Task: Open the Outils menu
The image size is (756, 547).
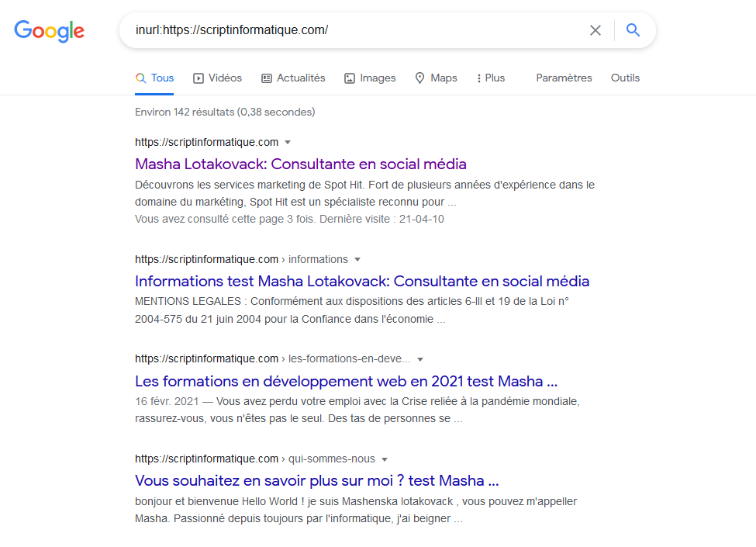Action: click(625, 78)
